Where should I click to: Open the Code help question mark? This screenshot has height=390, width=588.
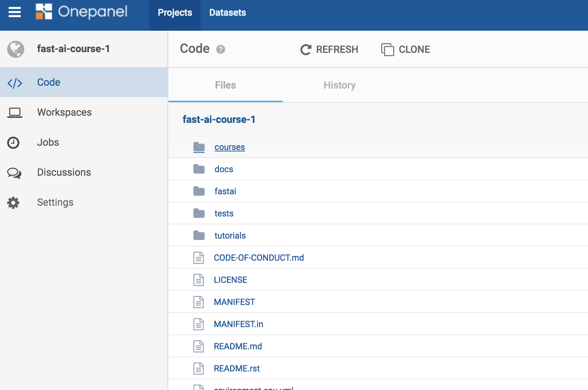(221, 49)
